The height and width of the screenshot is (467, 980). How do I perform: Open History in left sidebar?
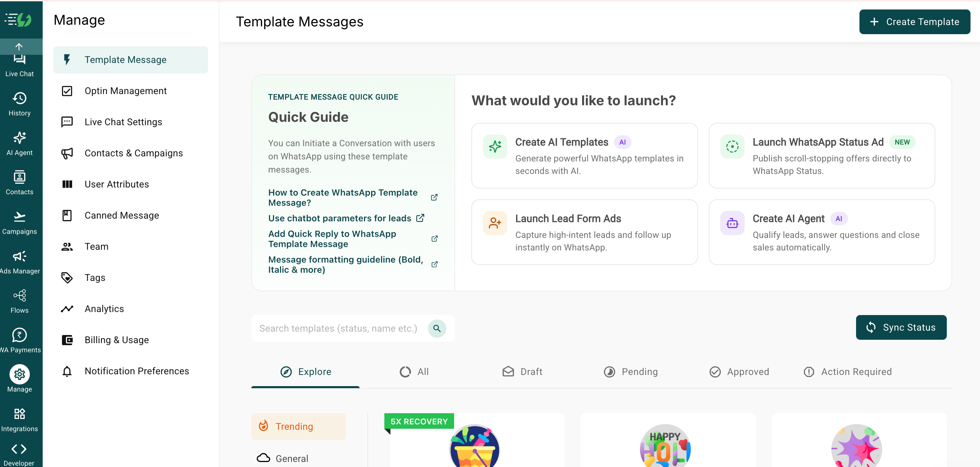[x=19, y=104]
